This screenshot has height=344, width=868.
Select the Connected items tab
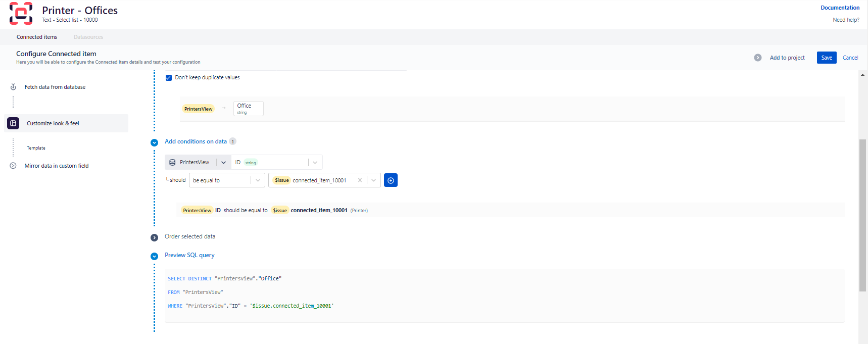37,37
